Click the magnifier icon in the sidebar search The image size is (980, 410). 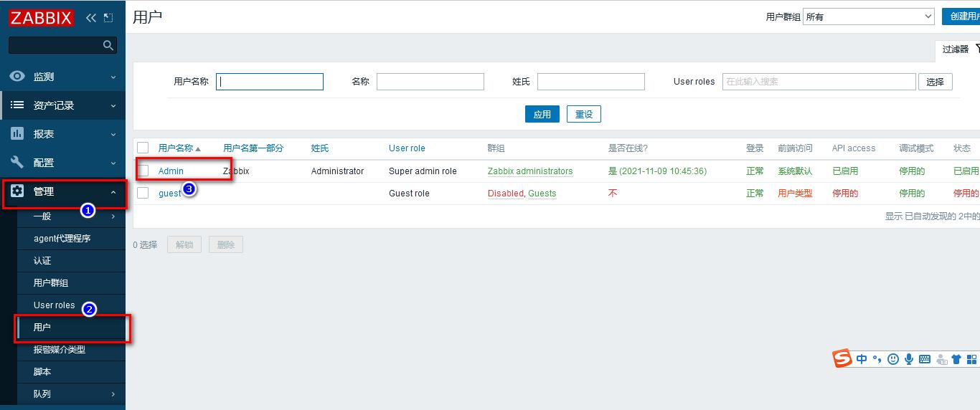pyautogui.click(x=108, y=45)
